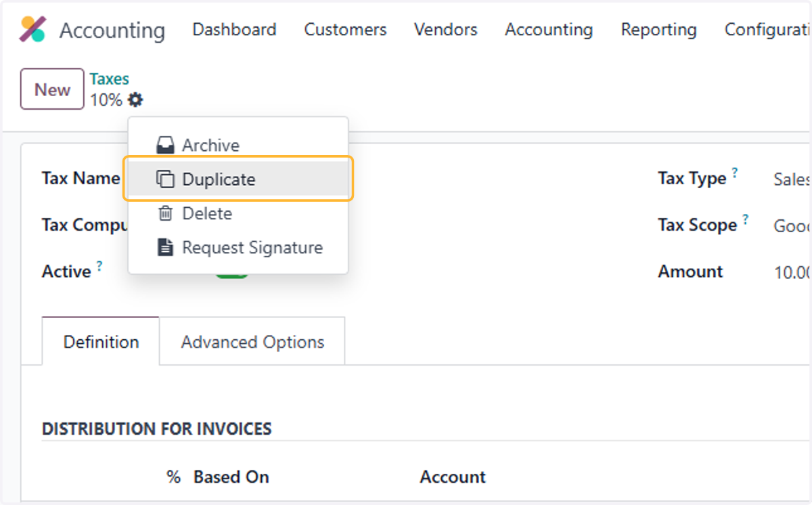Open the Configuration menu
Viewport: 812px width, 505px height.
[767, 30]
